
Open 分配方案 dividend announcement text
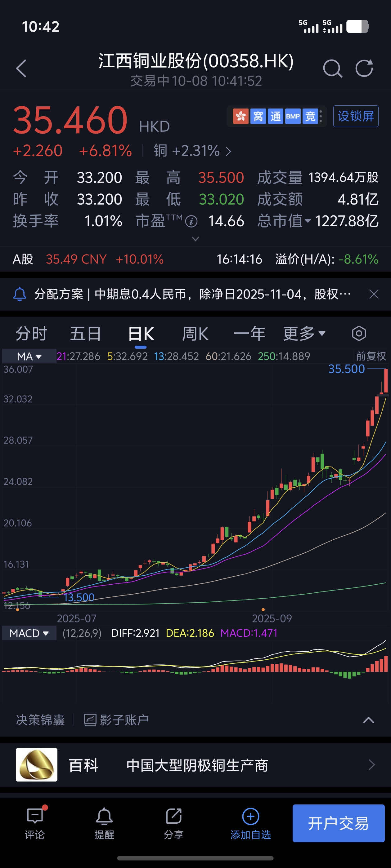(x=192, y=294)
